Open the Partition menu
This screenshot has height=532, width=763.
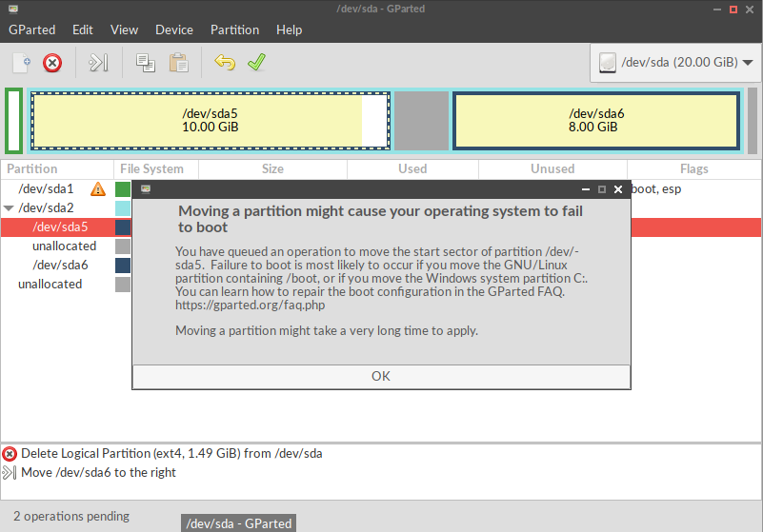point(234,30)
